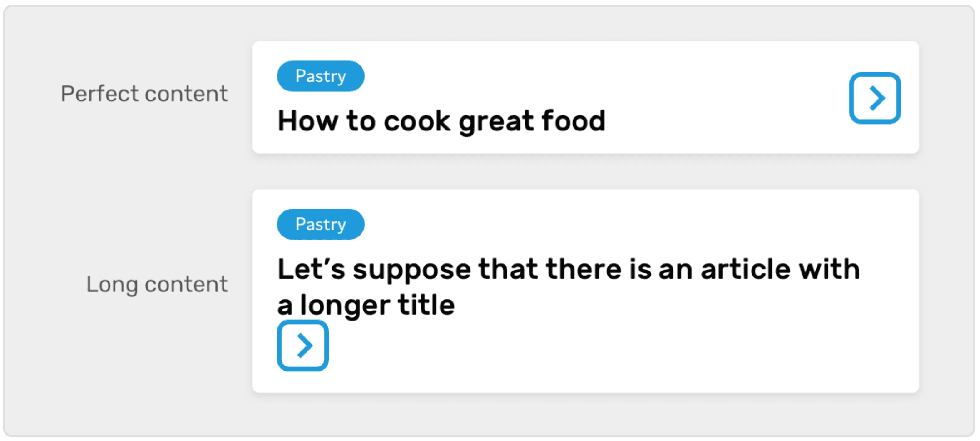Viewport: 980px width, 441px height.
Task: Click the blank area right of the 'great food' title
Action: [x=727, y=121]
